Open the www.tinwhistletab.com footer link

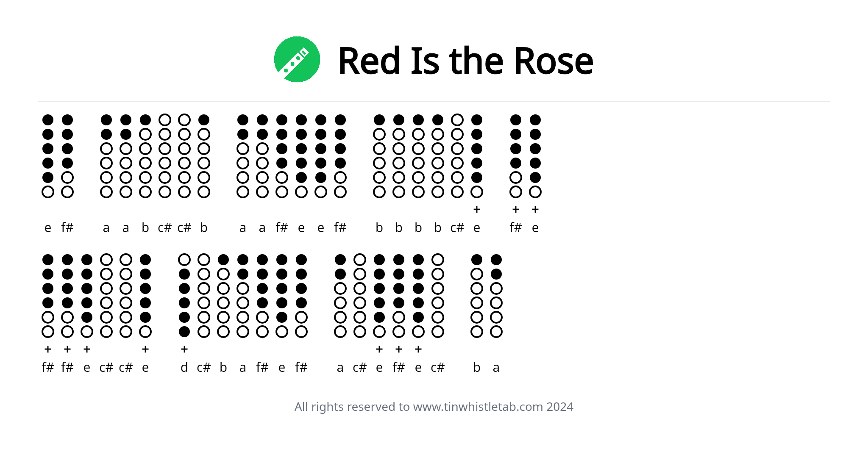pyautogui.click(x=478, y=407)
